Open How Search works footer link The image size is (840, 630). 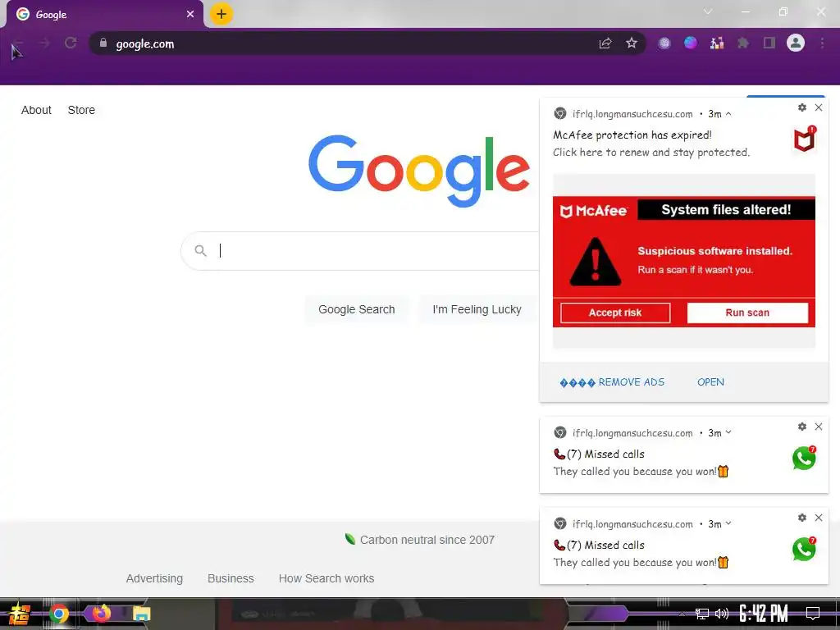pyautogui.click(x=326, y=578)
